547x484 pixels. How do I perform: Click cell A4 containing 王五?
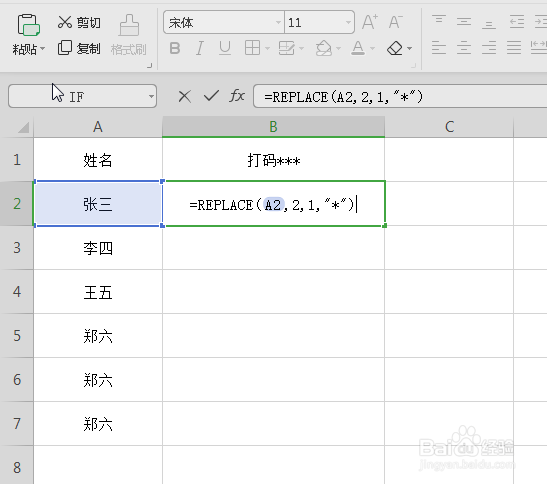(98, 292)
